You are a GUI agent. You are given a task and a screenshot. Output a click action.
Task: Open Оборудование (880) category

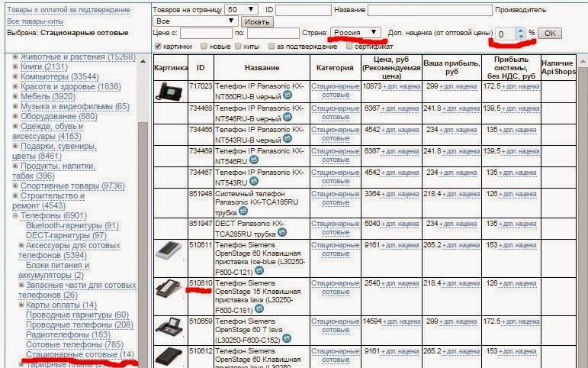pos(59,116)
